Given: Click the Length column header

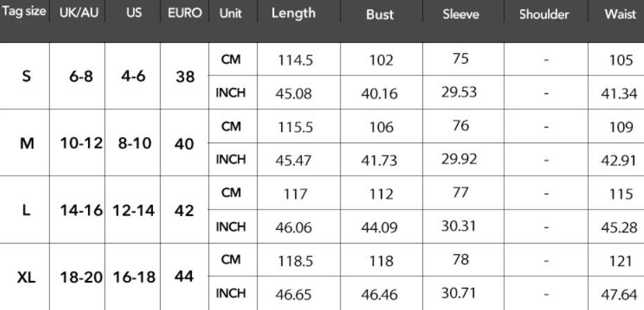Looking at the screenshot, I should tap(293, 14).
